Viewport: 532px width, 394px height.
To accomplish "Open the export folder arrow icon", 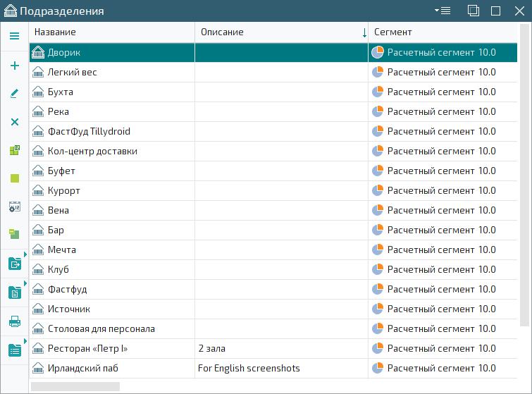I will coord(14,264).
